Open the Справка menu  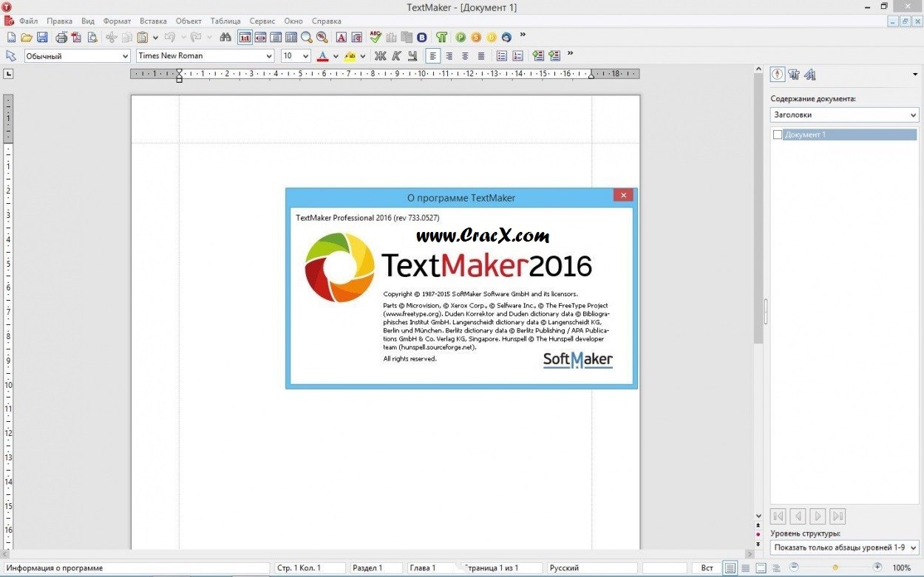[326, 21]
